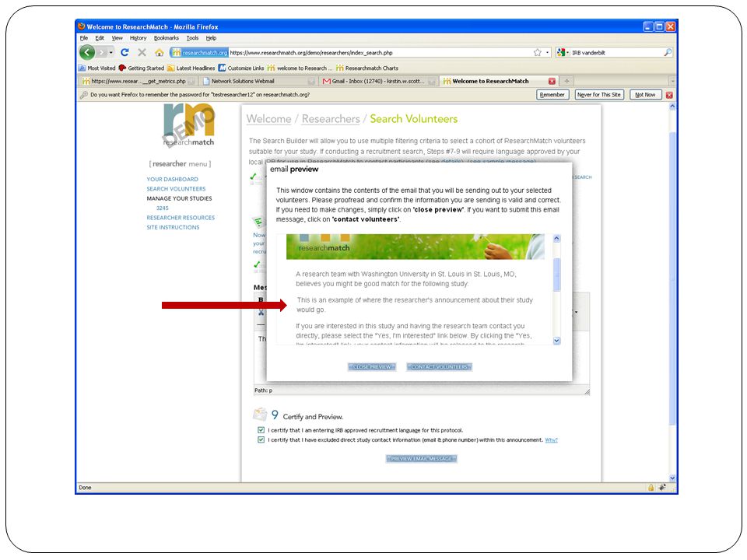Open recent history dropdown beside forward button
This screenshot has height=560, width=747.
tap(111, 52)
